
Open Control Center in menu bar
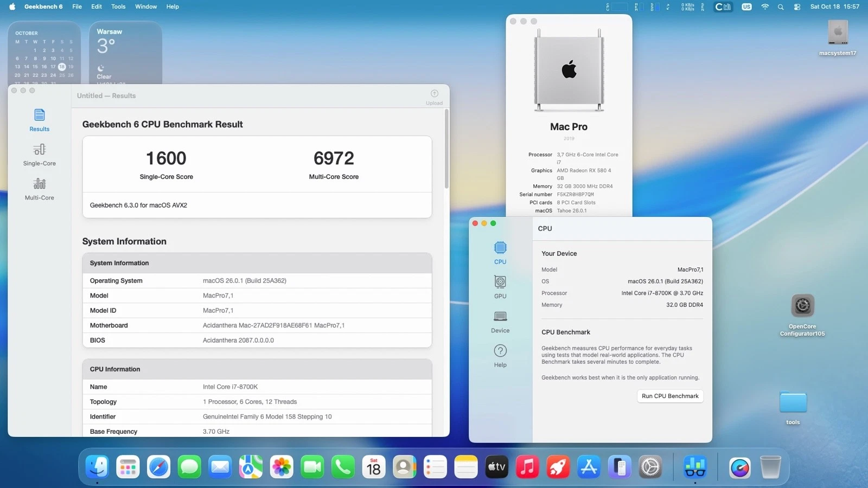click(x=797, y=7)
